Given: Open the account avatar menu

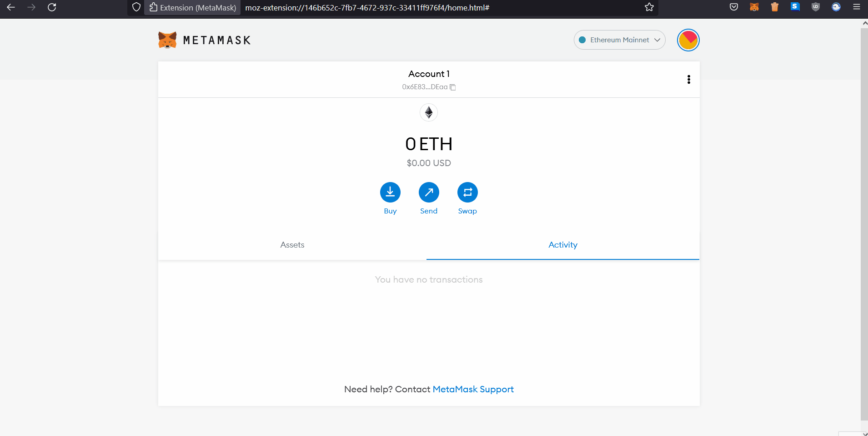Looking at the screenshot, I should (688, 40).
